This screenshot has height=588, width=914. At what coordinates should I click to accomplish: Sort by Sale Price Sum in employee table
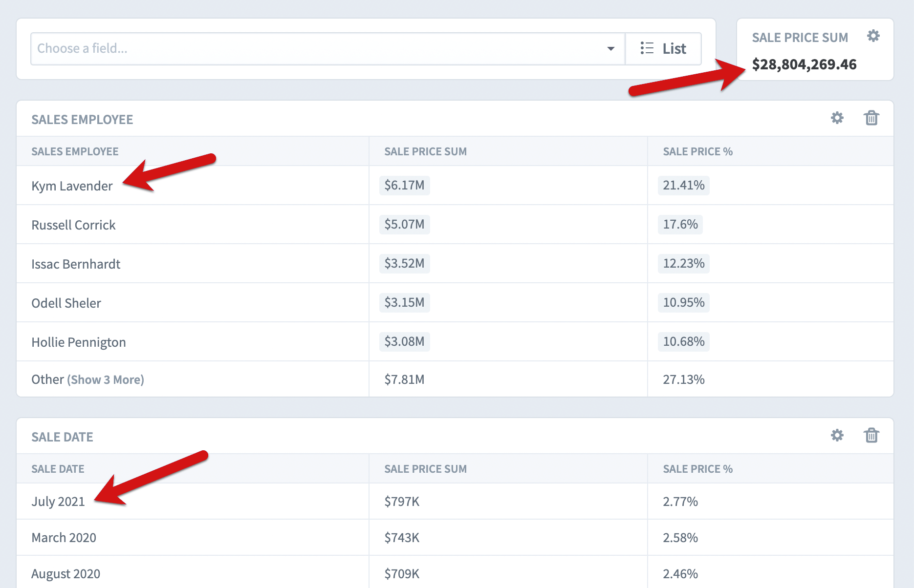[x=425, y=151]
